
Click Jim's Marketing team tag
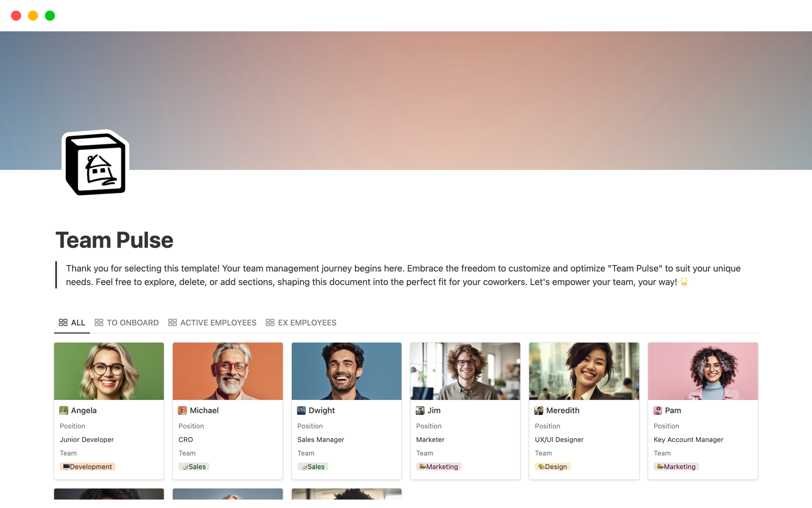(439, 467)
